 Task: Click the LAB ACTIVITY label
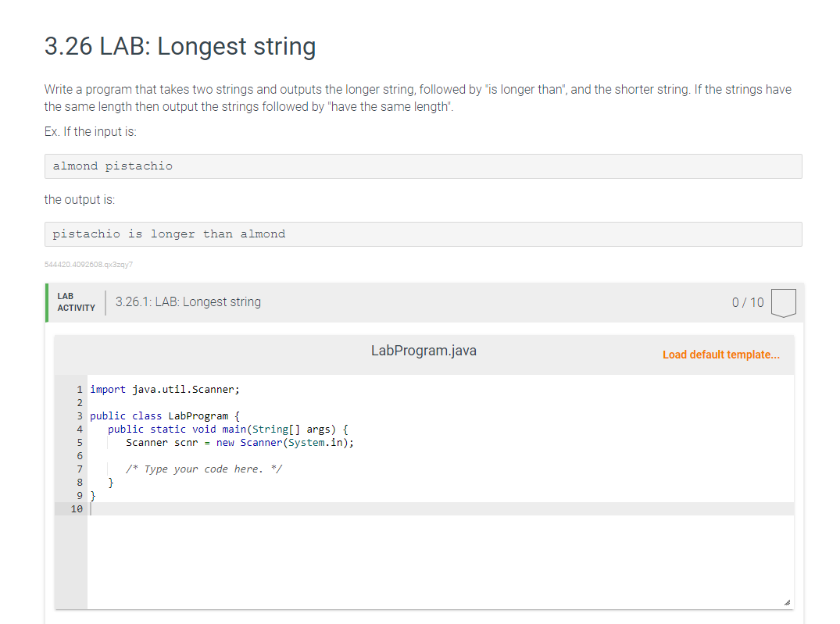[x=76, y=302]
